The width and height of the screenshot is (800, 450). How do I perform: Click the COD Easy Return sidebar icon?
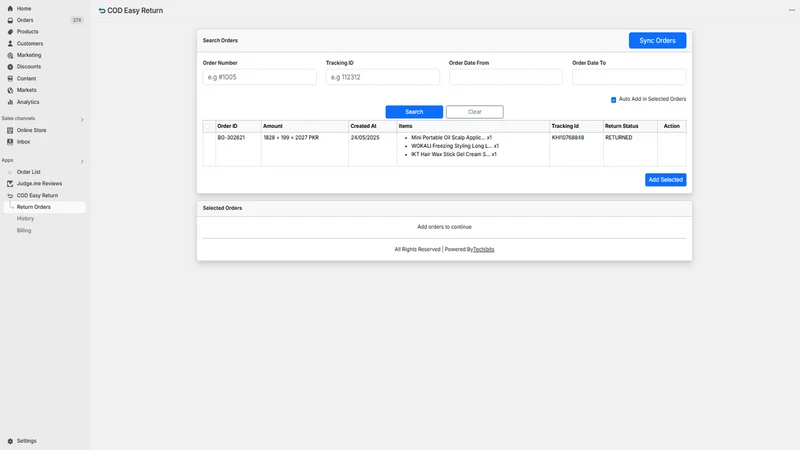pyautogui.click(x=10, y=195)
